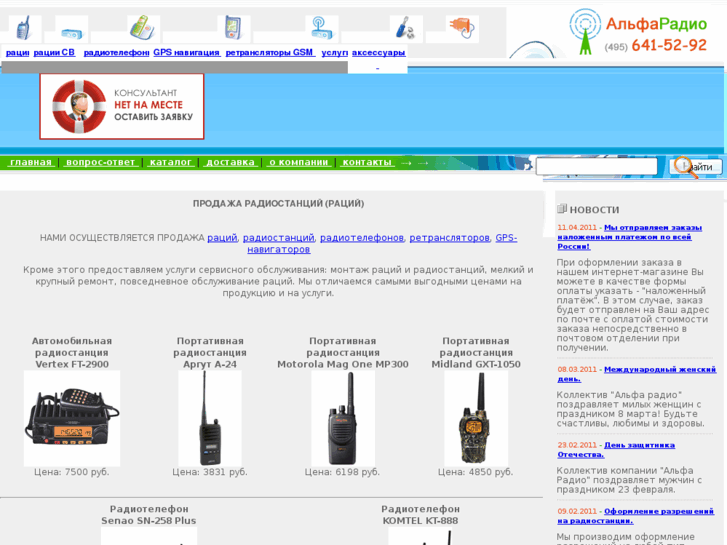Click the orange power plug accessories icon
Screen dimensions: 727x545
tap(462, 28)
